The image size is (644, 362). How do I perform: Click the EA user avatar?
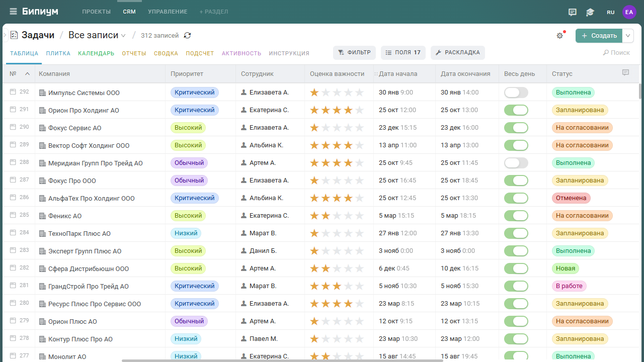[629, 12]
